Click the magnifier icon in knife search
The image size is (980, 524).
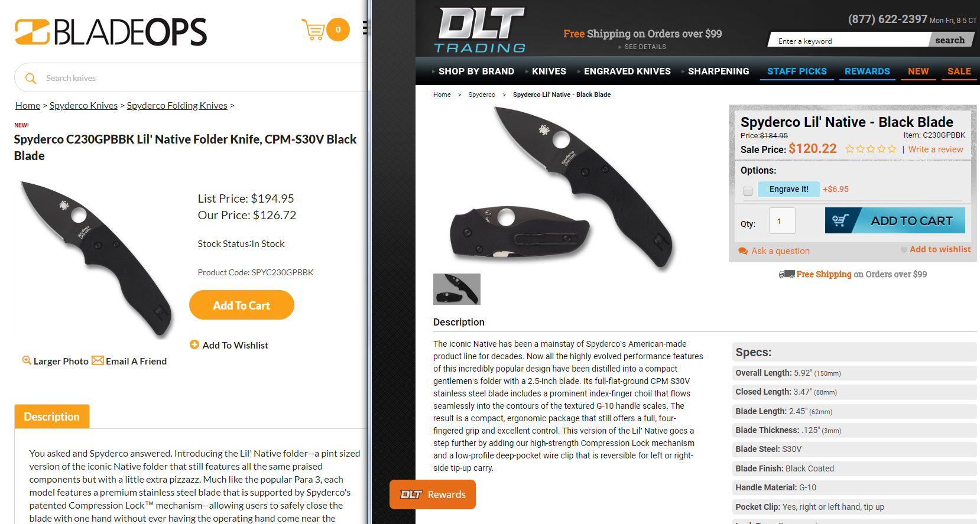[31, 78]
